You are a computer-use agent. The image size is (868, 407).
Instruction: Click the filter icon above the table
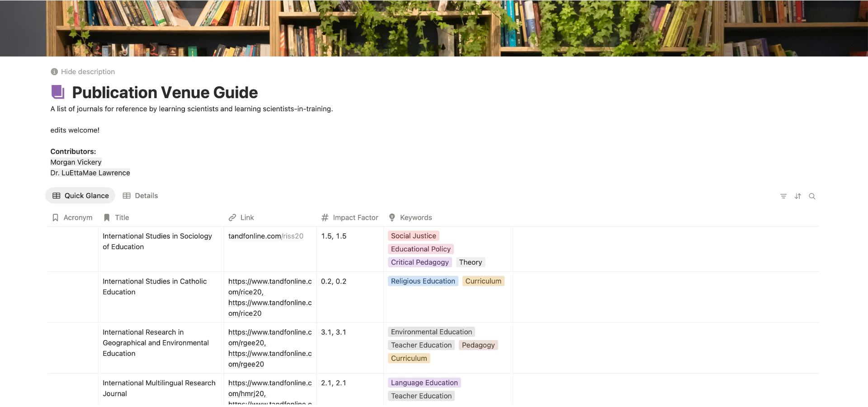783,196
